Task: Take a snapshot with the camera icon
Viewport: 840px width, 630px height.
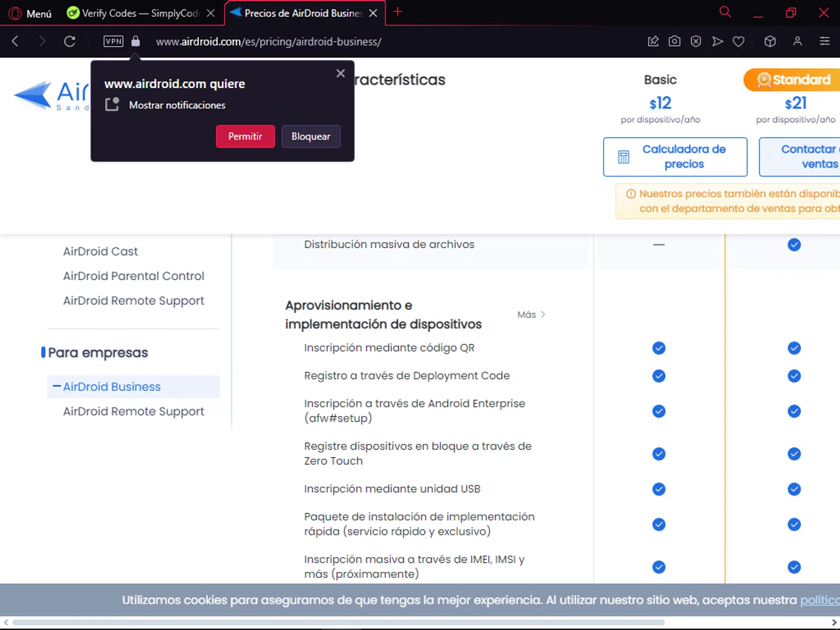Action: pyautogui.click(x=674, y=41)
